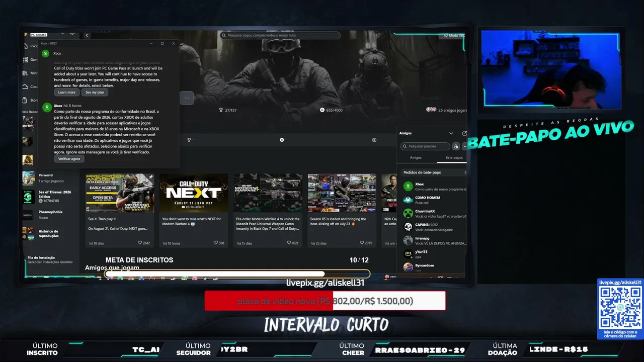Open the Store bag sidebar icon
Screen dimensions: 644x362
pyautogui.click(x=26, y=101)
